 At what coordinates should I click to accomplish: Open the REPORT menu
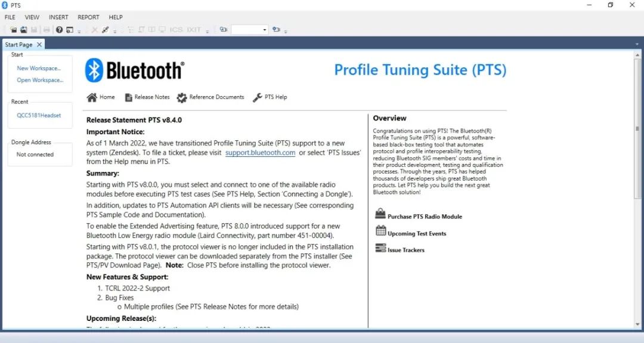(88, 17)
